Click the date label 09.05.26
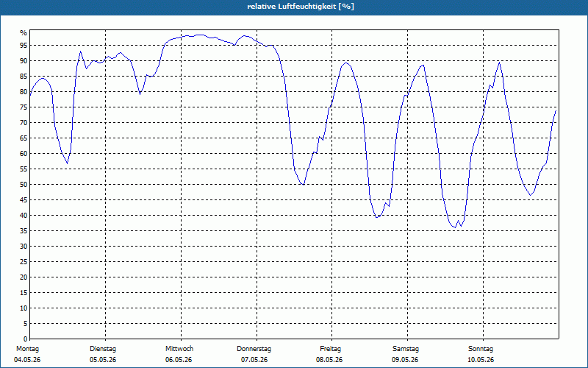Viewport: 588px width, 368px height. pos(405,360)
